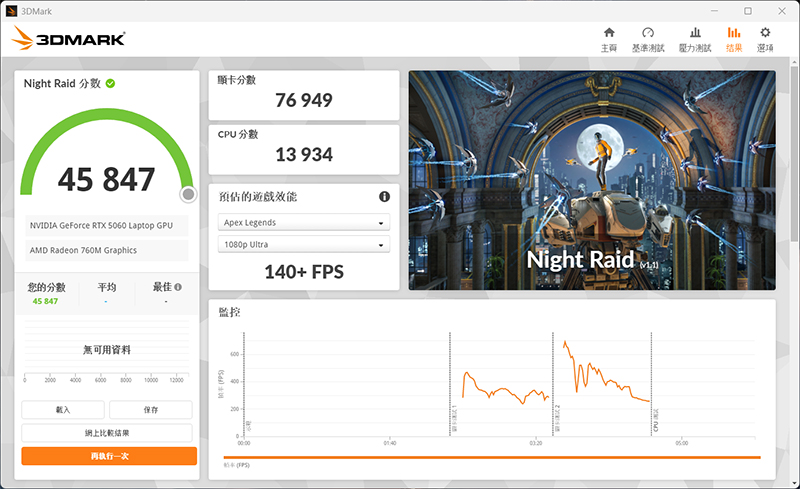Maximize the 3DMark window

747,11
